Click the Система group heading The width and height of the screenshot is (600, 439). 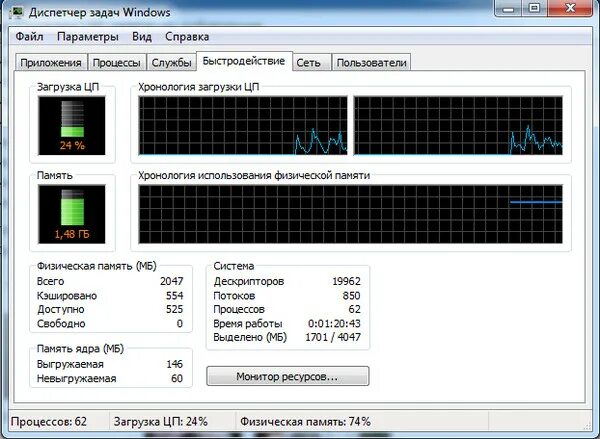click(233, 266)
